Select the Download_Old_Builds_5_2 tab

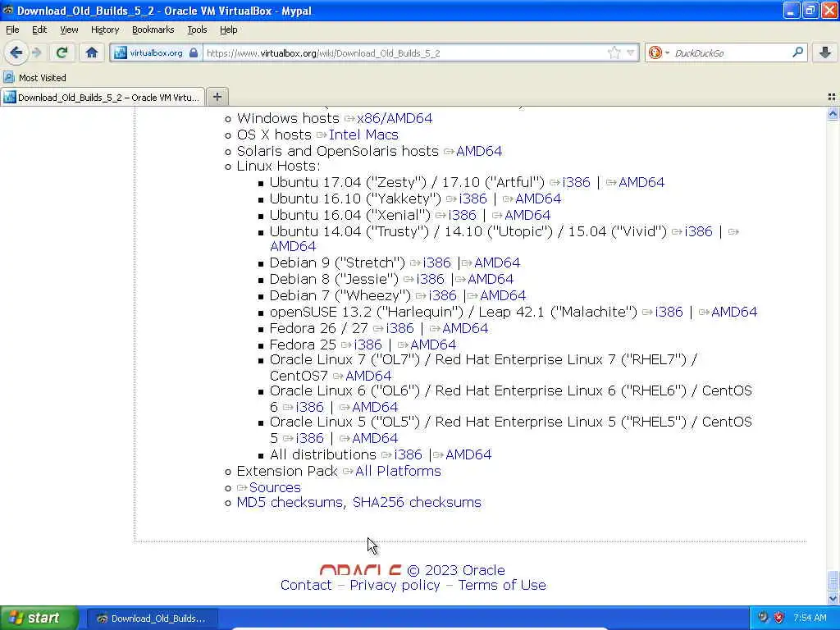point(103,98)
